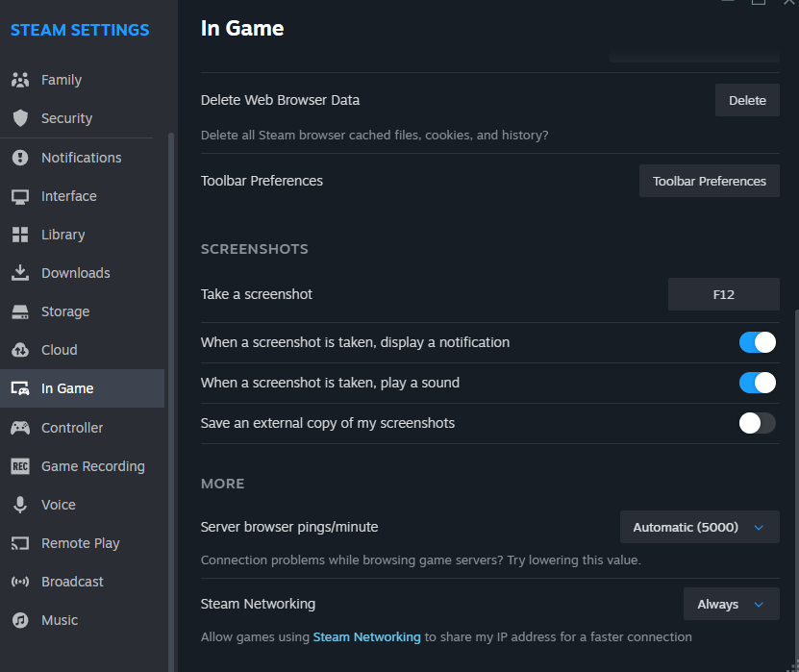Open Server browser pings/minute dropdown

(x=700, y=527)
